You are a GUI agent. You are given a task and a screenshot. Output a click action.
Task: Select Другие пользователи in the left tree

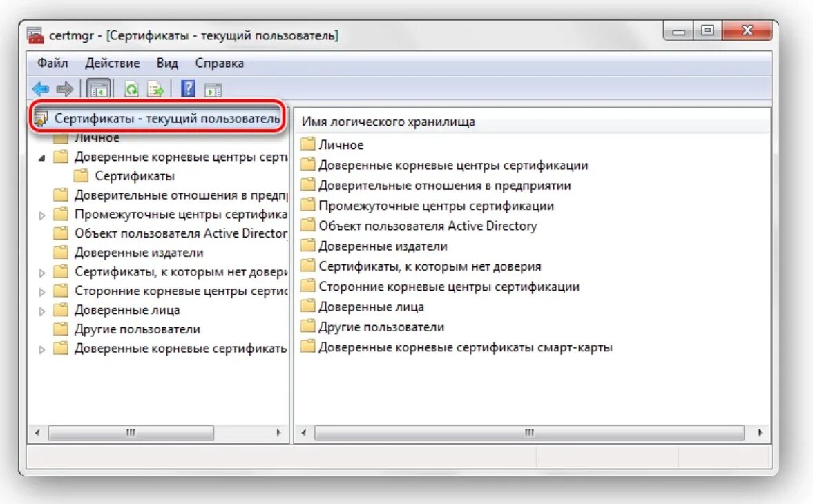coord(137,329)
